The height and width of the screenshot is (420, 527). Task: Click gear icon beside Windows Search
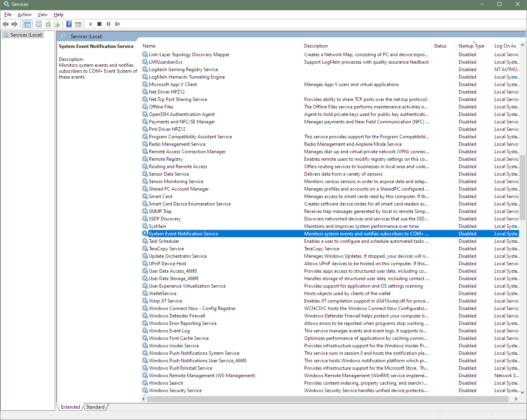pos(145,383)
